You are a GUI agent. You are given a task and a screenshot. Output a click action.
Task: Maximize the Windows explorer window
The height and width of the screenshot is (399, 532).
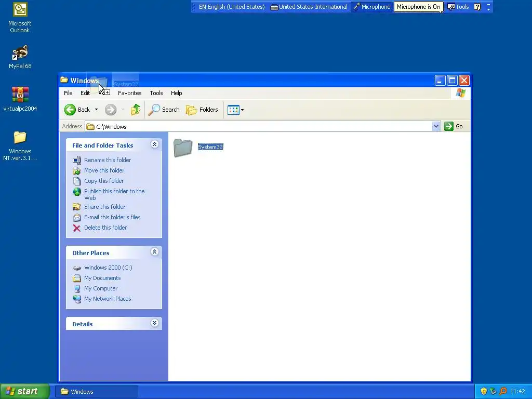452,81
